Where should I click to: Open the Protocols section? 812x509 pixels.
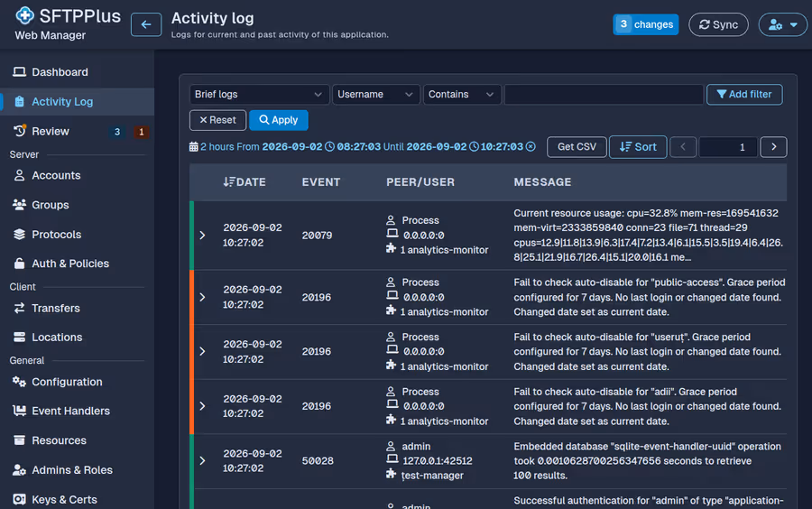coord(78,235)
